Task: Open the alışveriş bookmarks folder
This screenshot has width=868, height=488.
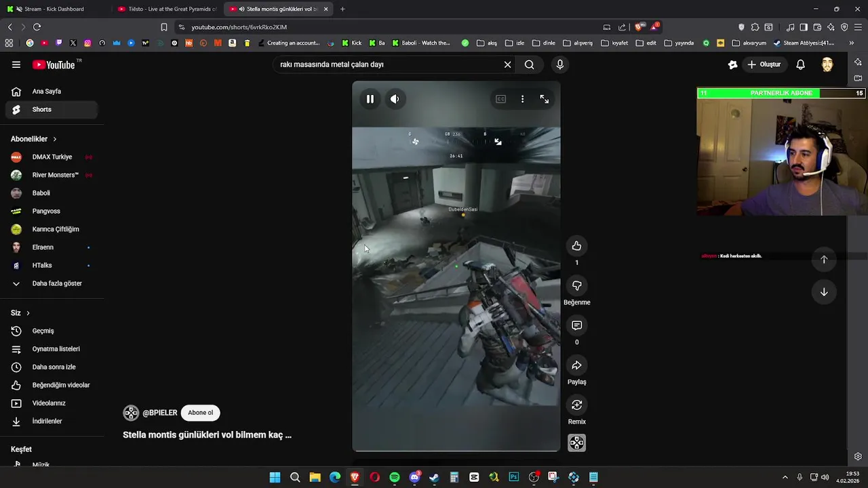Action: 578,43
